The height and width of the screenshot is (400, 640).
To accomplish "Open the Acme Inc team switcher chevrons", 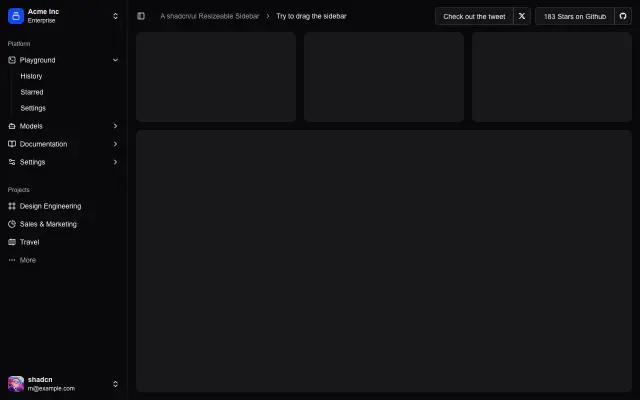I will (x=115, y=16).
